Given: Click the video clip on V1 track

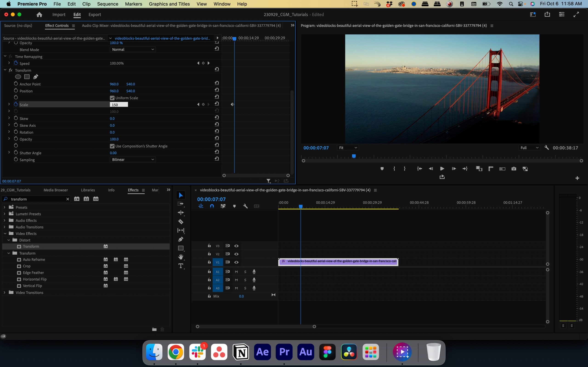Looking at the screenshot, I should pos(339,261).
